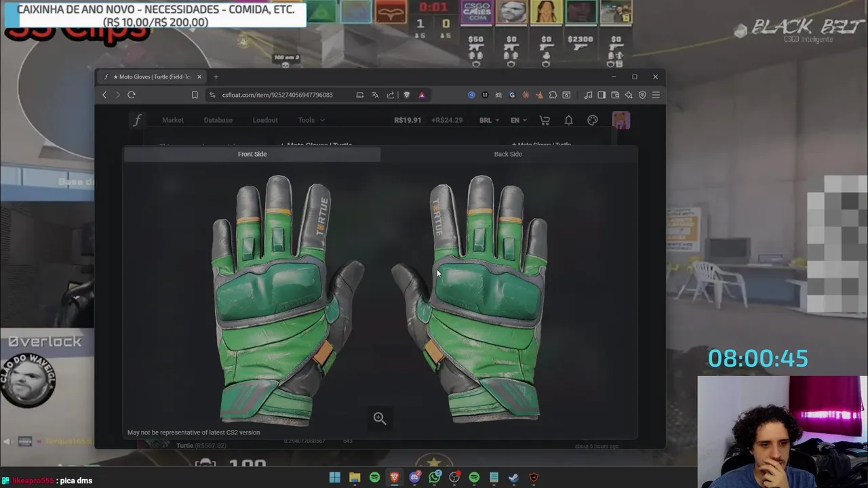Open the browser hamburger menu
The height and width of the screenshot is (488, 868).
656,95
